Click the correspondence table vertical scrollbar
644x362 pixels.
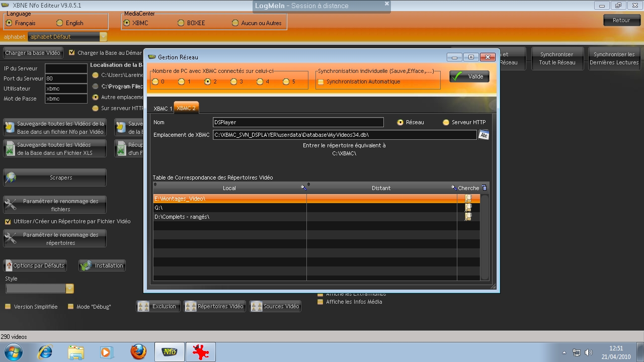(485, 236)
